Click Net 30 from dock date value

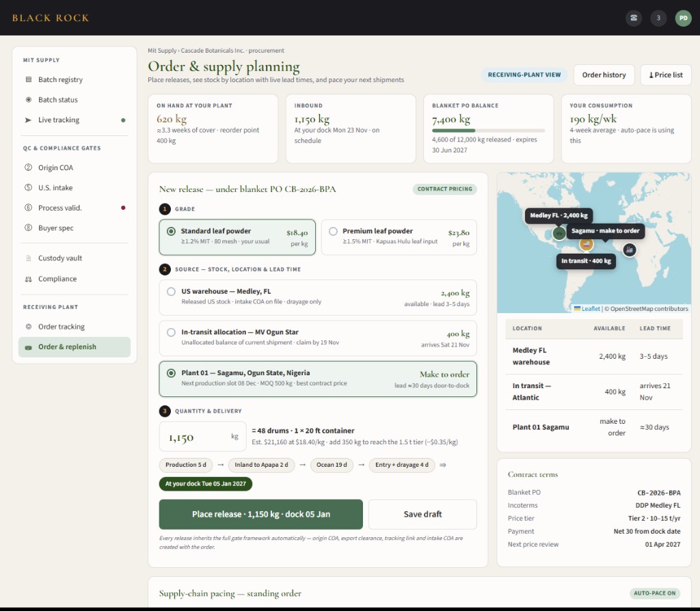tap(647, 532)
